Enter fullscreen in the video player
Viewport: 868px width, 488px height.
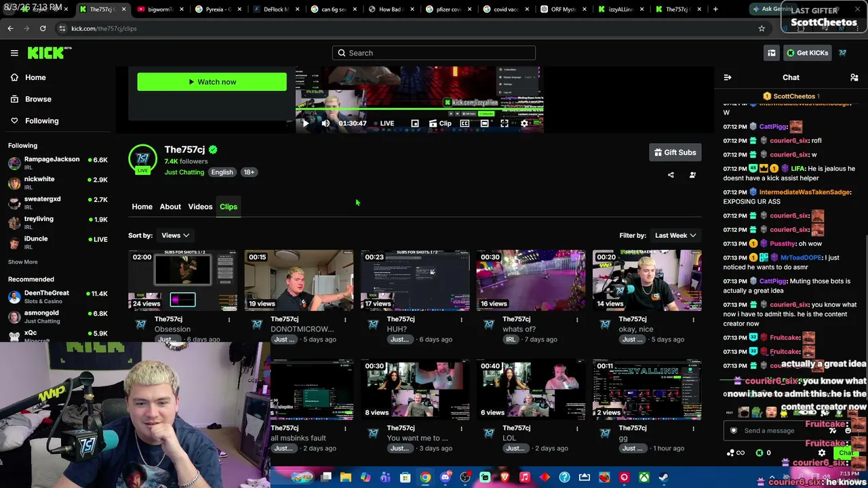(505, 123)
